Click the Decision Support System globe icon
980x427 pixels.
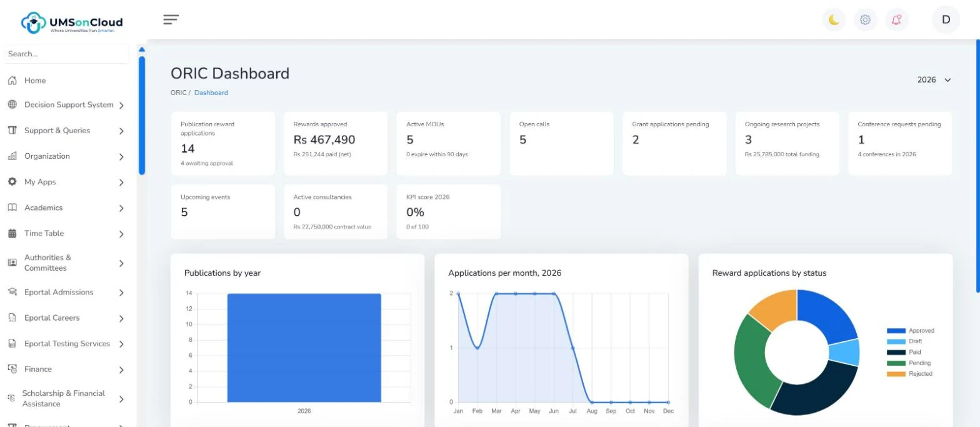click(12, 104)
